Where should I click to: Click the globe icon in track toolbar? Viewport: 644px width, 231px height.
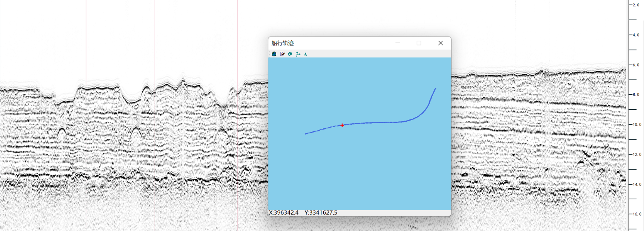274,54
